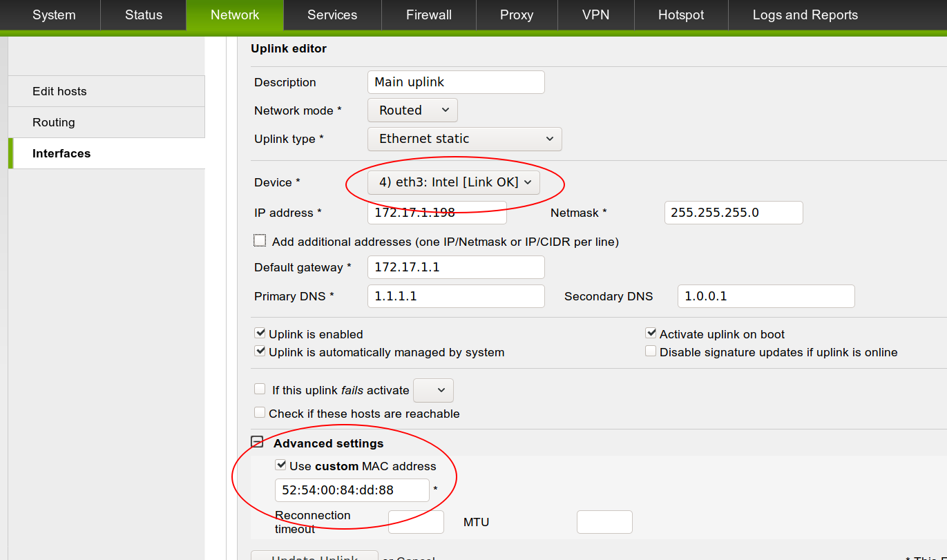Screen dimensions: 947x560
Task: Open the VPN menu tab
Action: coord(595,15)
